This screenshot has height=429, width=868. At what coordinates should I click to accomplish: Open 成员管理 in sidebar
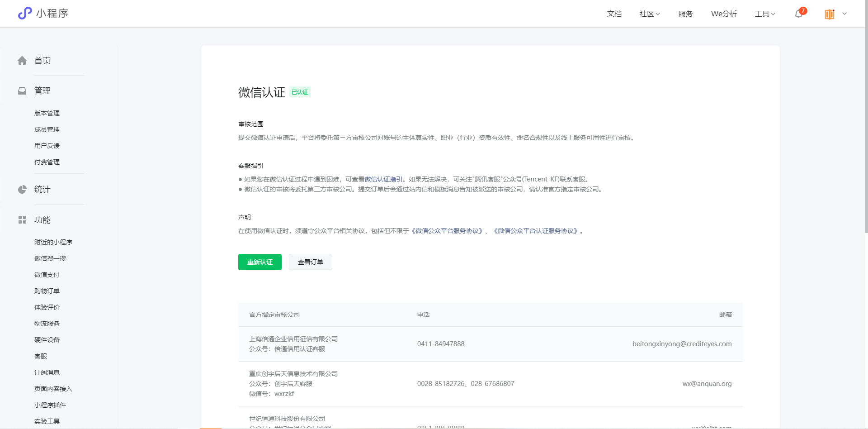coord(47,129)
